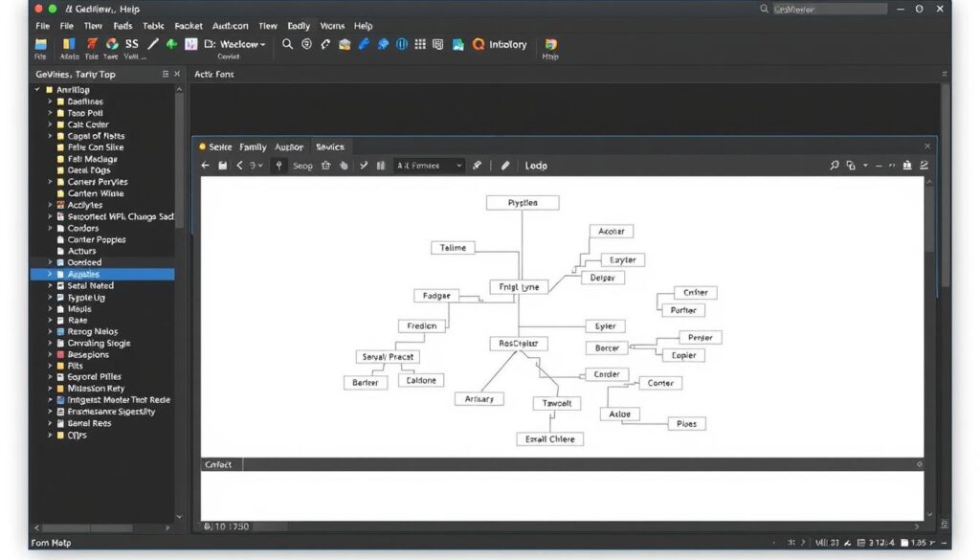Select the diagonal pencil icon in main toolbar
Viewport: 980px width, 560px height.
153,44
